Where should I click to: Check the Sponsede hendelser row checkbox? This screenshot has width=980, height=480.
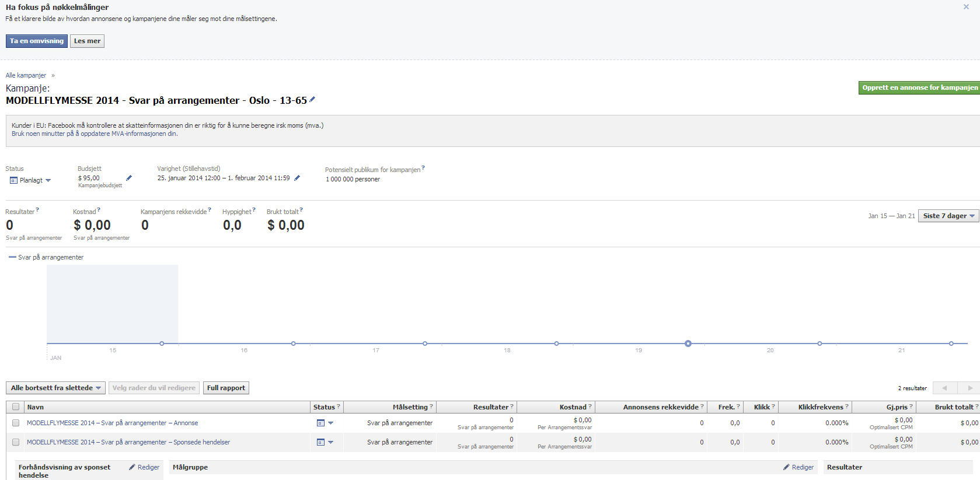[x=16, y=442]
